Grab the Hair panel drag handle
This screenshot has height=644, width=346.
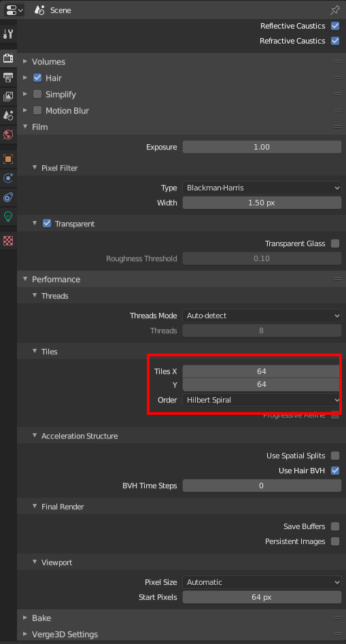[x=338, y=78]
